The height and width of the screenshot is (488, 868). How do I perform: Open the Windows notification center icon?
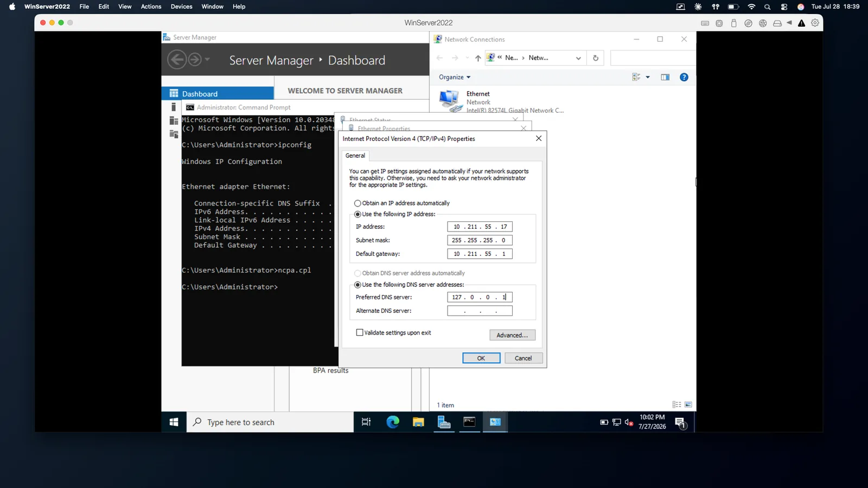(681, 422)
